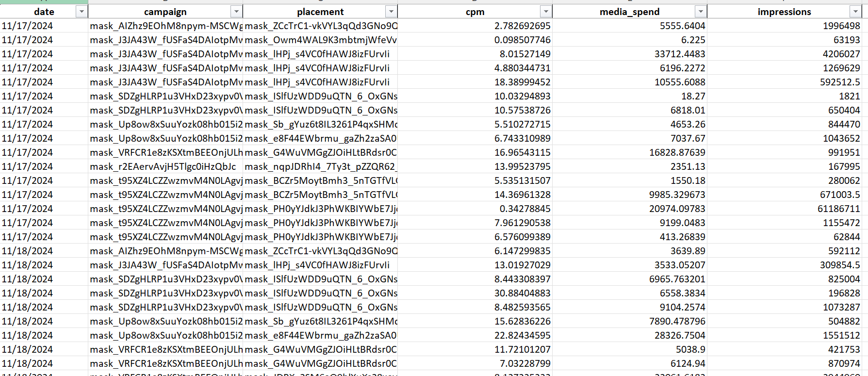This screenshot has height=376, width=868.
Task: Select media_spend cell 6965.763201
Action: [x=630, y=279]
